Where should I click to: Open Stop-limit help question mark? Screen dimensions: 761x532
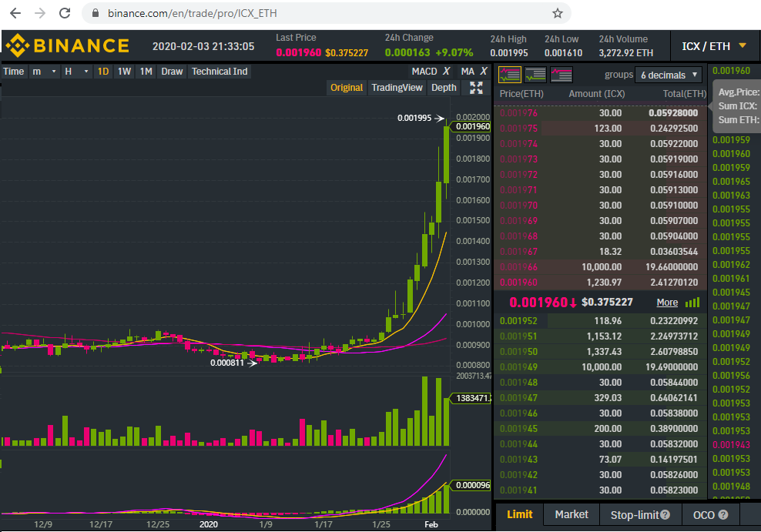click(665, 514)
